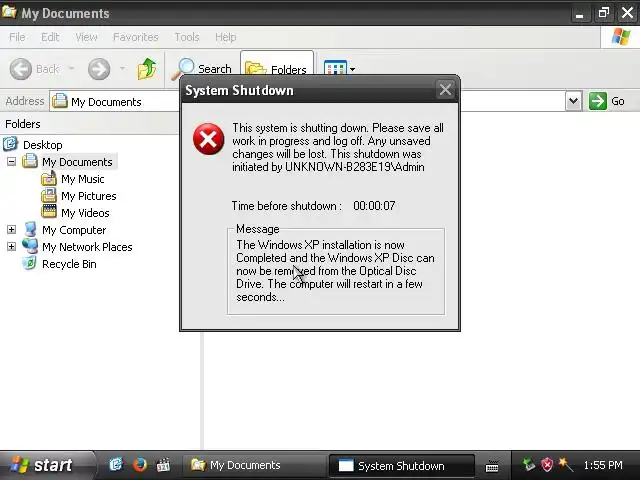Expand the My Computer tree node
640x480 pixels.
click(x=11, y=230)
